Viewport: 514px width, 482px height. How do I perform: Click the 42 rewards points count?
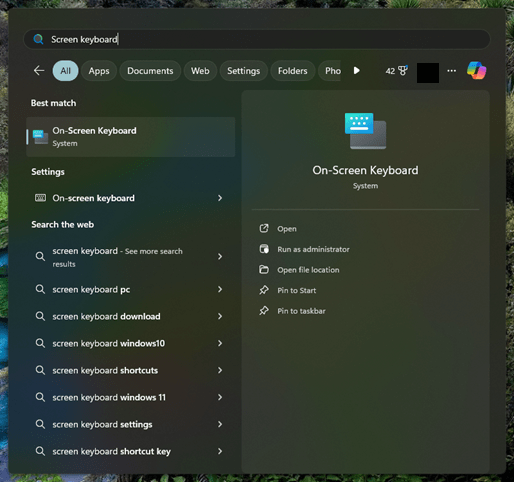(x=390, y=71)
